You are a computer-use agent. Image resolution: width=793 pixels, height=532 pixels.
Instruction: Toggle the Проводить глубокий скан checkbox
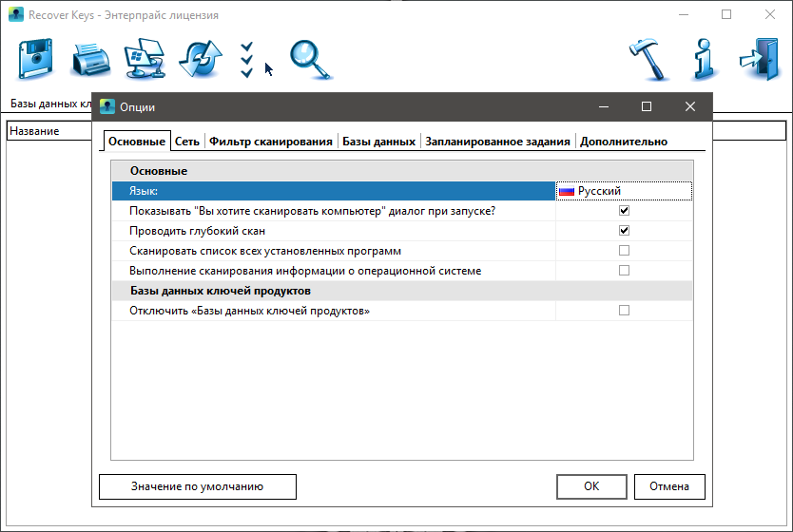pyautogui.click(x=624, y=231)
